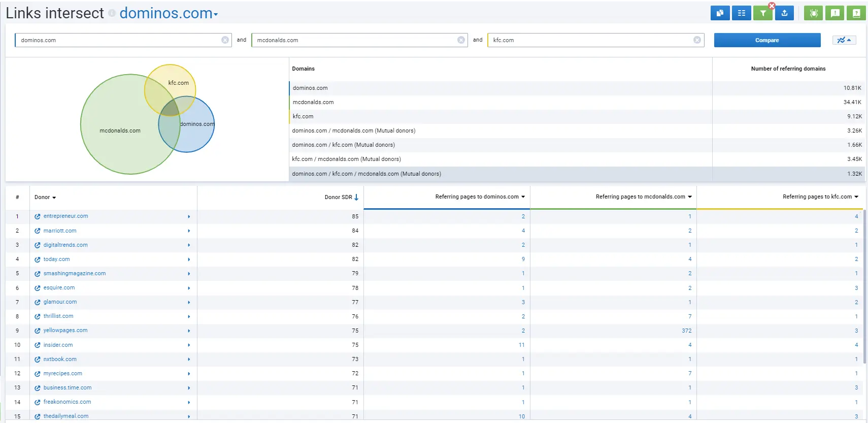The width and height of the screenshot is (868, 423).
Task: Click the green filter funnel icon
Action: (x=762, y=14)
